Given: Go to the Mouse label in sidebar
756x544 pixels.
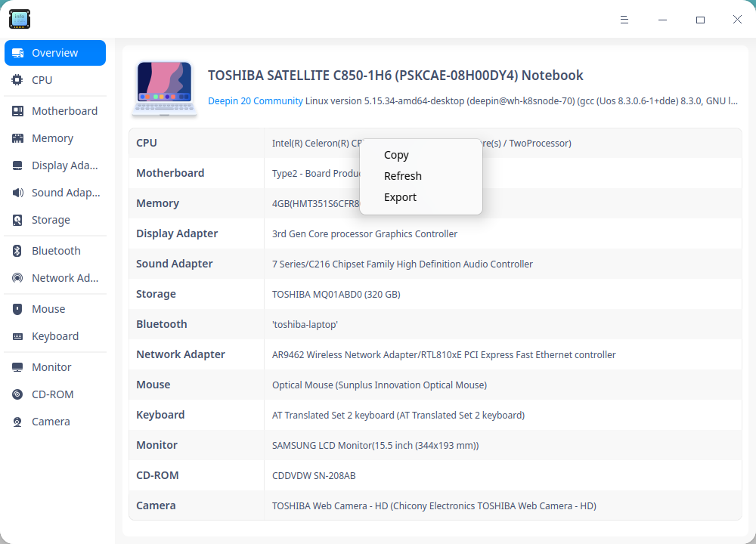Looking at the screenshot, I should pyautogui.click(x=48, y=309).
